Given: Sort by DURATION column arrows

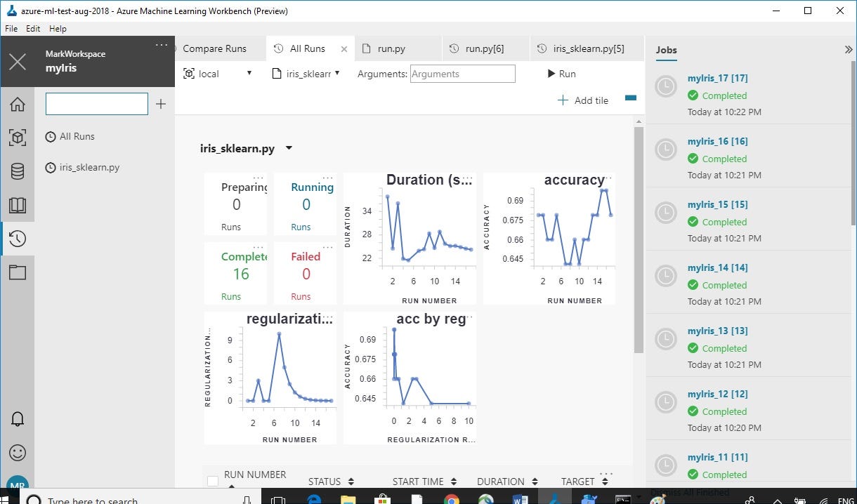Looking at the screenshot, I should 535,482.
